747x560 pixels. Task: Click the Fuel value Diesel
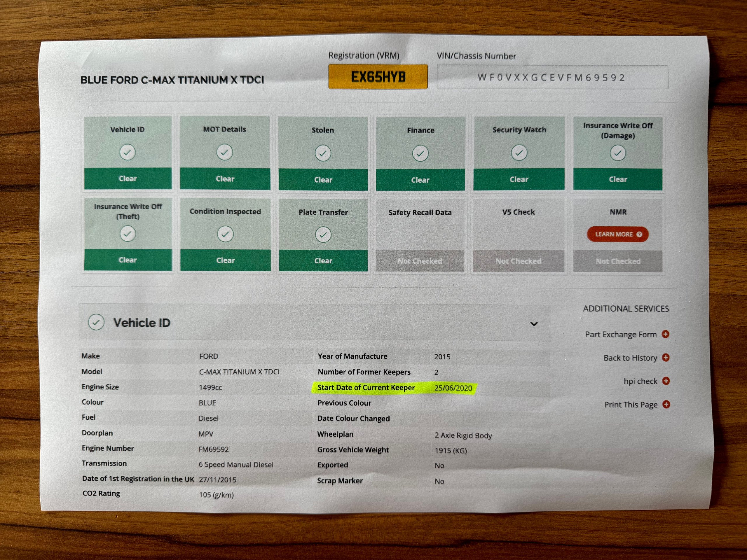tap(208, 419)
